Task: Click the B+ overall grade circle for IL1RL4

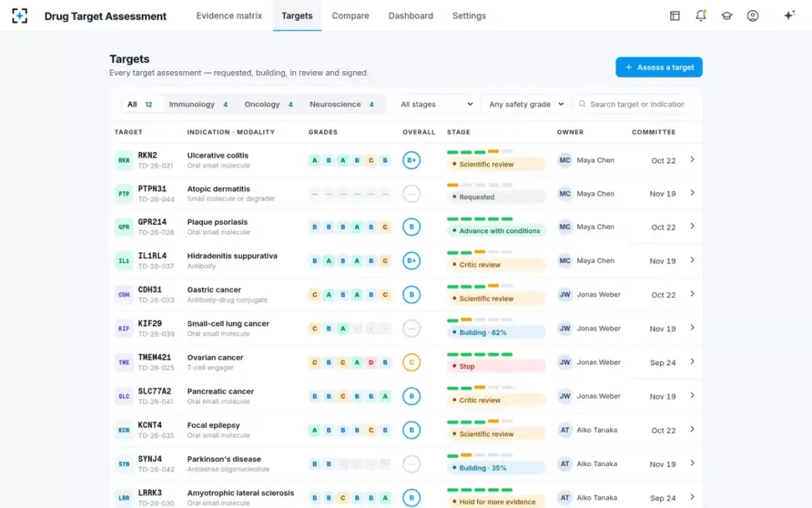Action: pos(411,261)
